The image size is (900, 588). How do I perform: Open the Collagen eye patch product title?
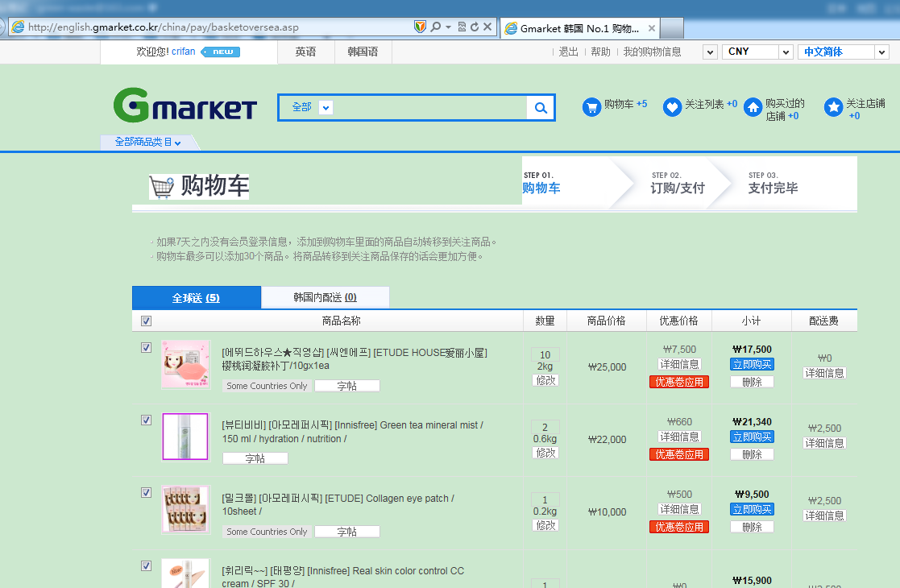click(x=338, y=505)
